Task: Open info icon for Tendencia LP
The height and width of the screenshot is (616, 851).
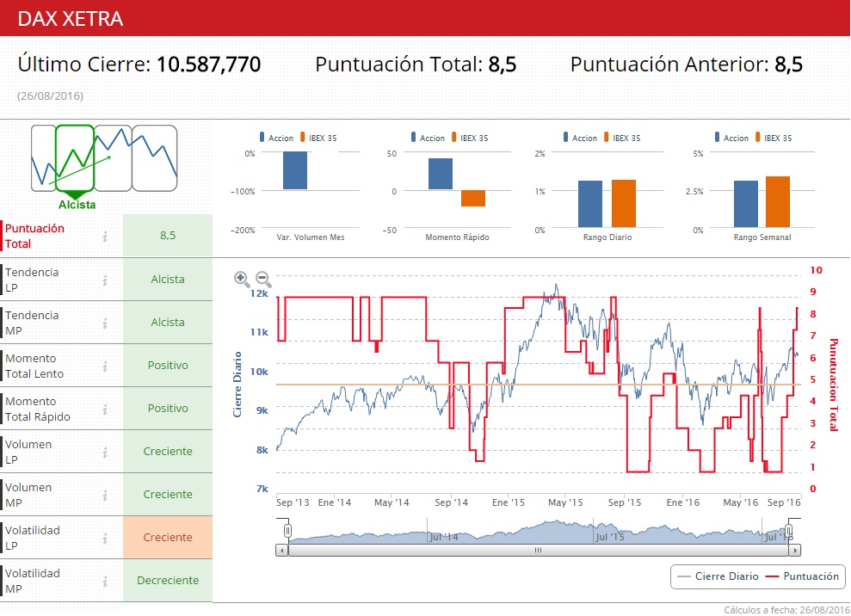Action: (105, 280)
